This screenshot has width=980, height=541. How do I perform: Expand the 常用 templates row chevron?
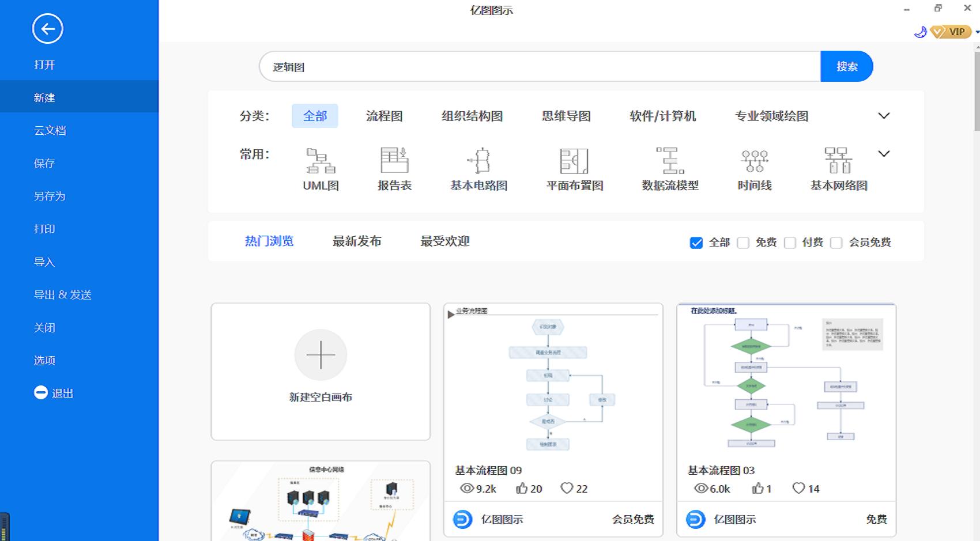[x=884, y=154]
